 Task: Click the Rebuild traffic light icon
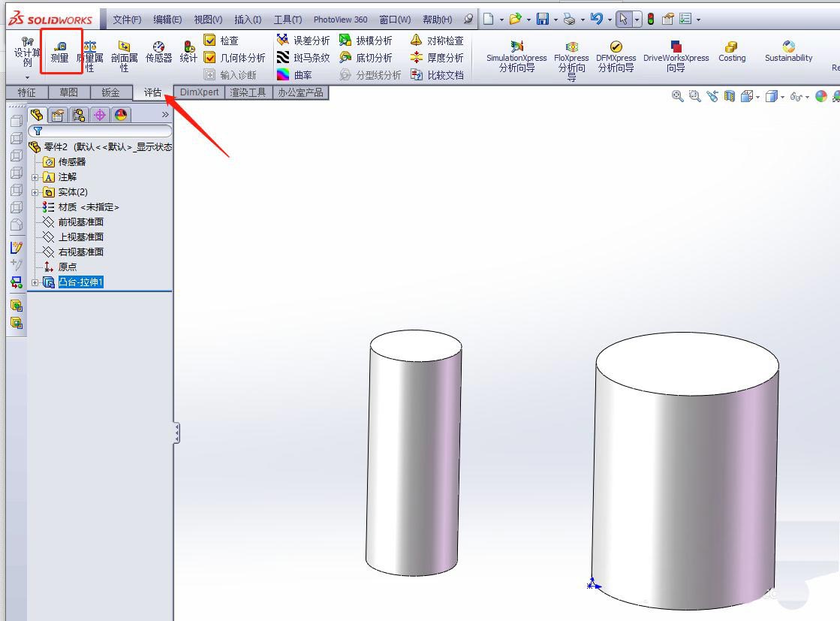coord(651,20)
